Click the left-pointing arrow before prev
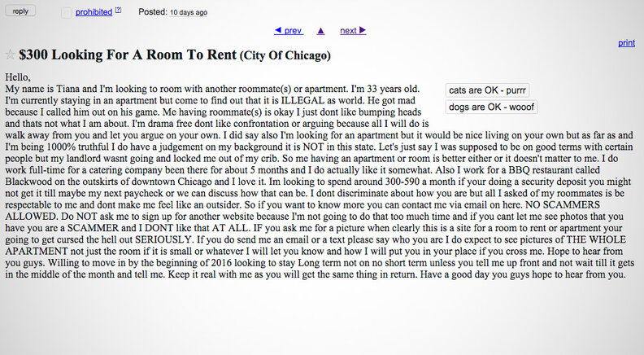The height and width of the screenshot is (355, 644). tap(278, 31)
